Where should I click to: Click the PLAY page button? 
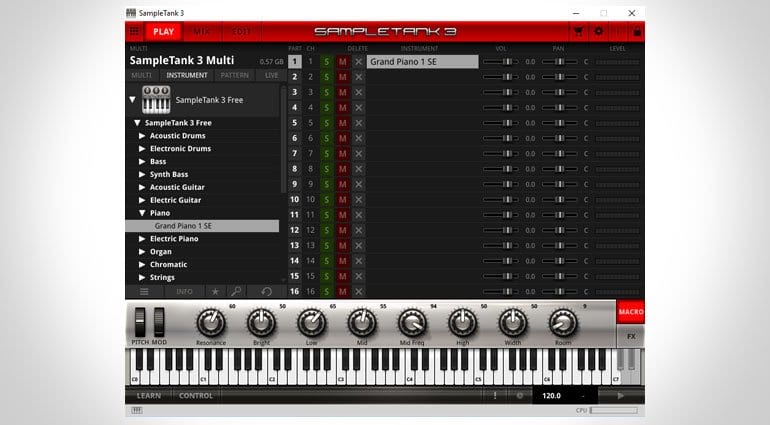(x=164, y=32)
